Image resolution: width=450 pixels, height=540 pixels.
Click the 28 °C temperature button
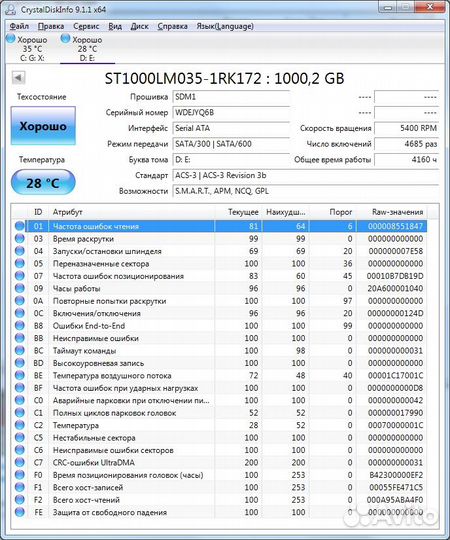(43, 183)
